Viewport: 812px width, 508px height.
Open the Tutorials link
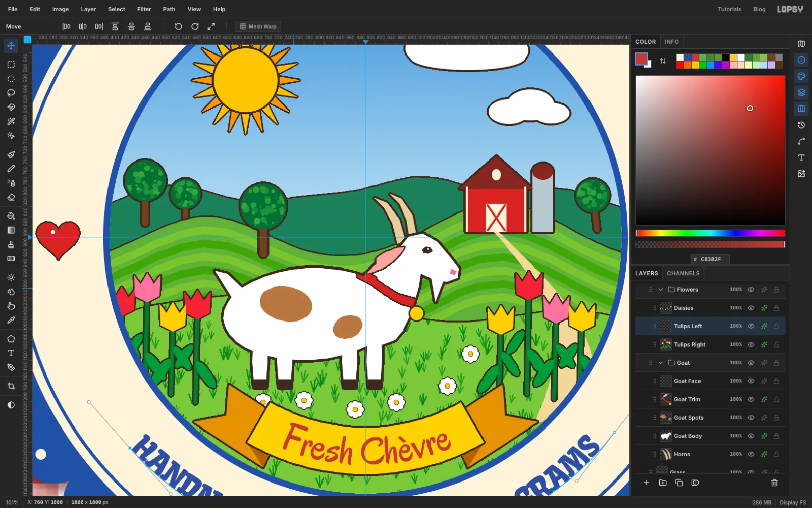tap(729, 9)
